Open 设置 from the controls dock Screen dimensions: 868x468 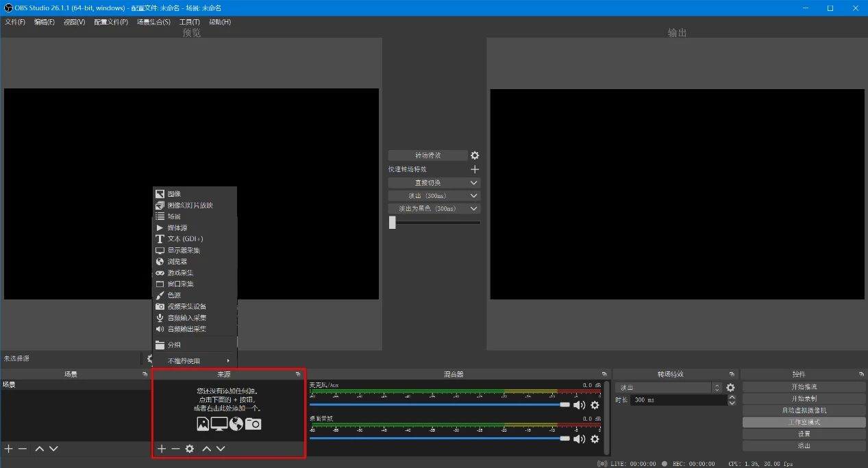[804, 434]
